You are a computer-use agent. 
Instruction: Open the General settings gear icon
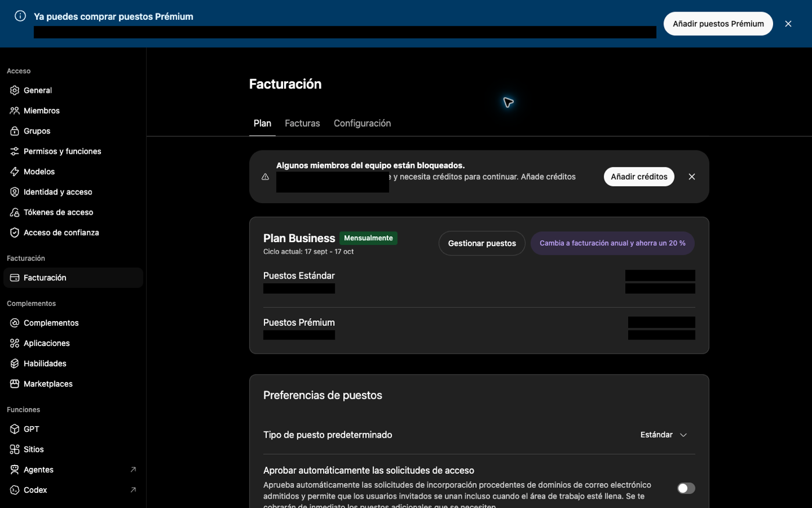tap(14, 91)
